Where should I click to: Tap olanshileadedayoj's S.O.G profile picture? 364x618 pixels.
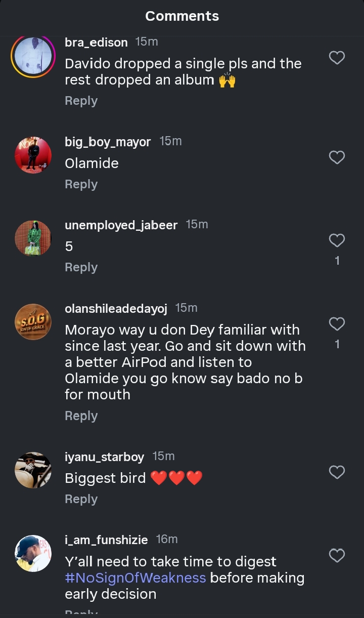[33, 322]
